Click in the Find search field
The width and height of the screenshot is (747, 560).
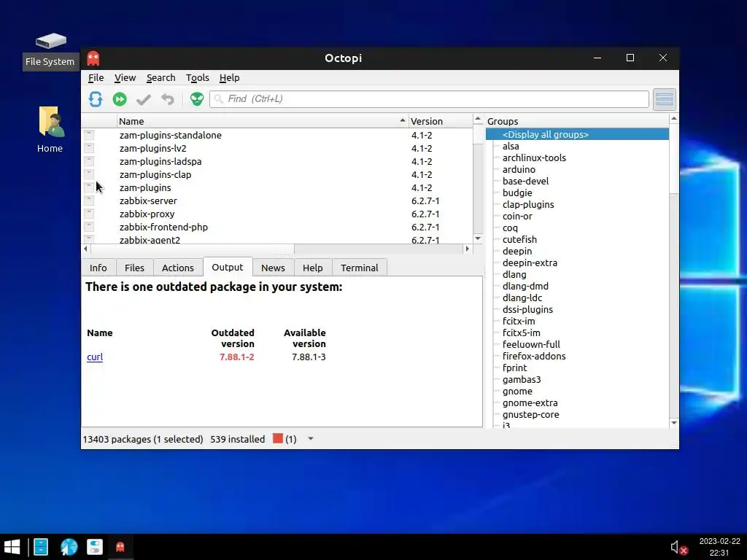[429, 99]
